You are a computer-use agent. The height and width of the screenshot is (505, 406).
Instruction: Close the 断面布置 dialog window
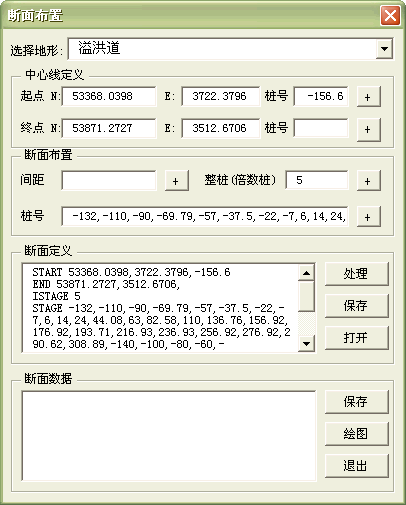[390, 15]
